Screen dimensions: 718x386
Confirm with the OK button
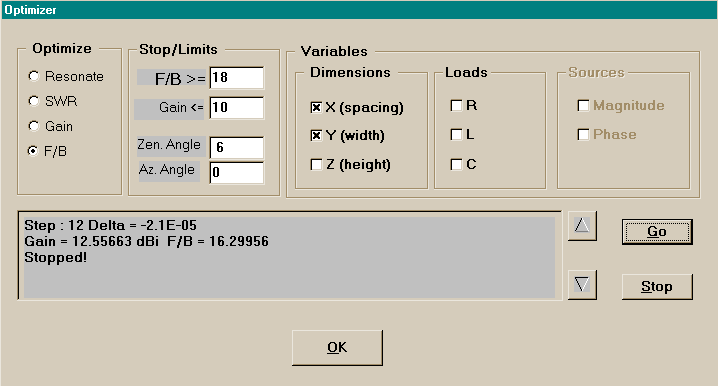[x=337, y=348]
